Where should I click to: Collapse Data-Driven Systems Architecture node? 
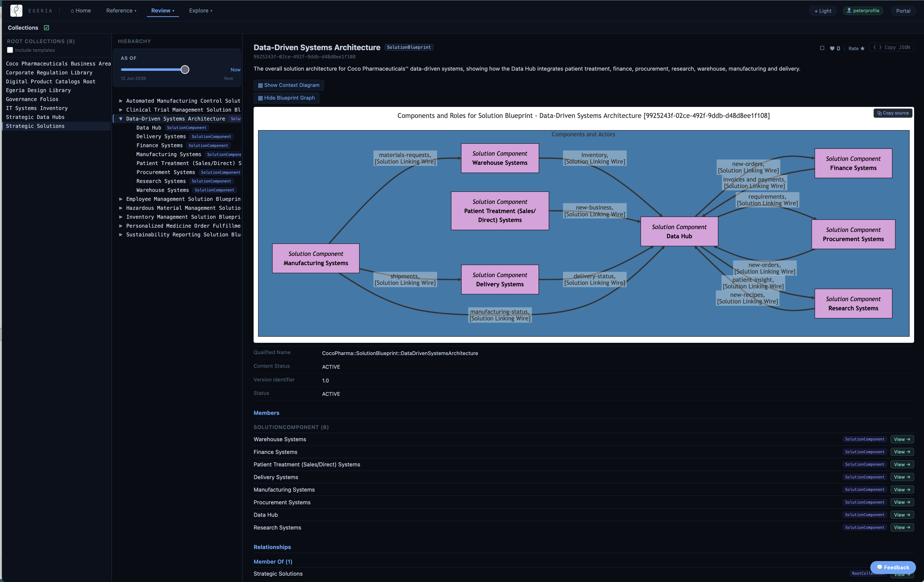[x=121, y=119]
